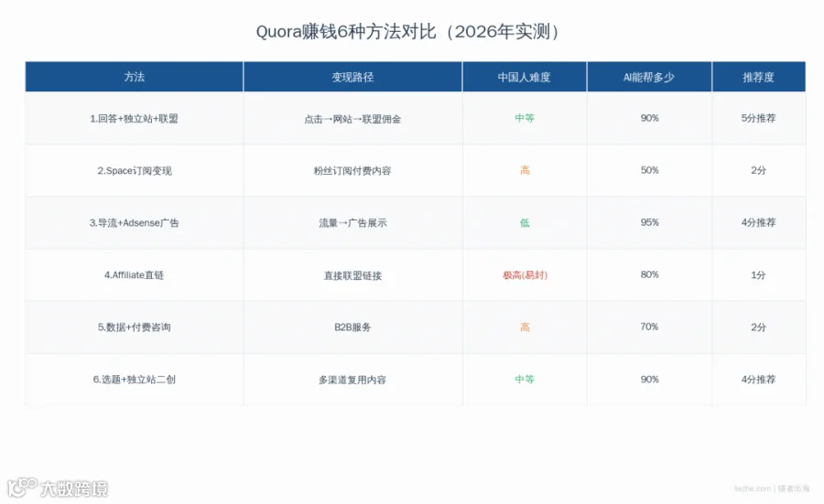Select the "粉丝订阅付费内容" cell

(x=352, y=171)
